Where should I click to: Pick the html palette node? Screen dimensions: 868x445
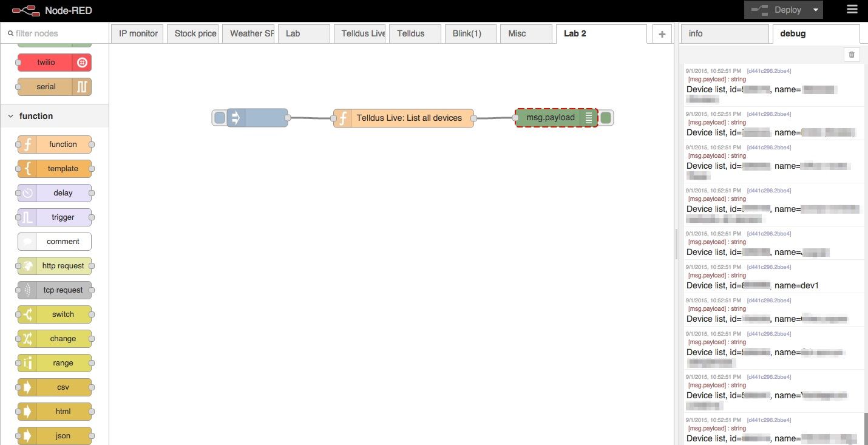coord(55,412)
